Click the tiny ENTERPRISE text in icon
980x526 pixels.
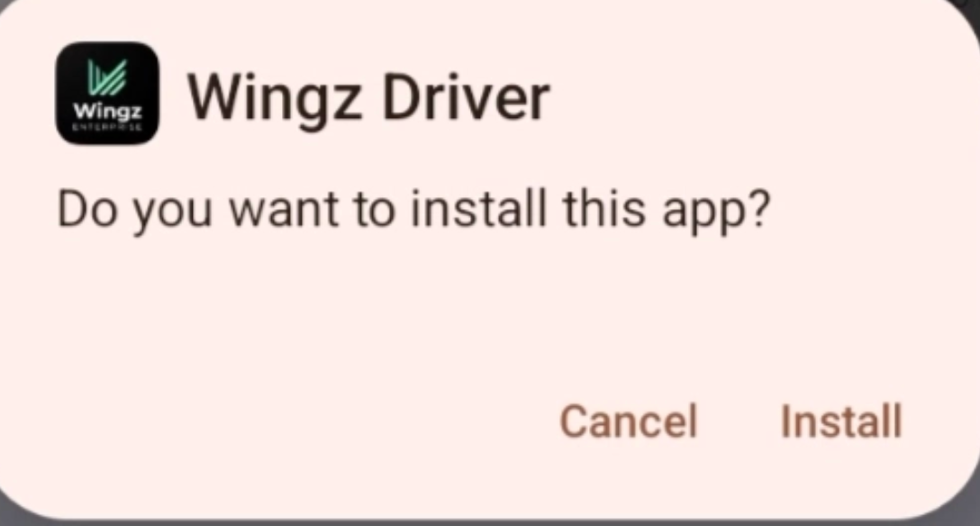[x=107, y=127]
